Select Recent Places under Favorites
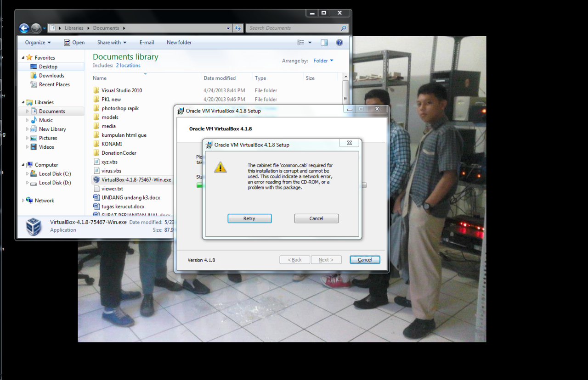Screen dimensions: 588x380 click(x=54, y=84)
